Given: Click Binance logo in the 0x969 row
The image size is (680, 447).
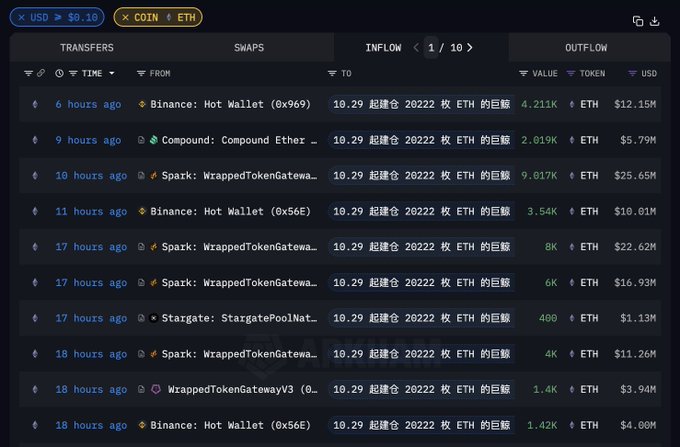Looking at the screenshot, I should (x=142, y=104).
